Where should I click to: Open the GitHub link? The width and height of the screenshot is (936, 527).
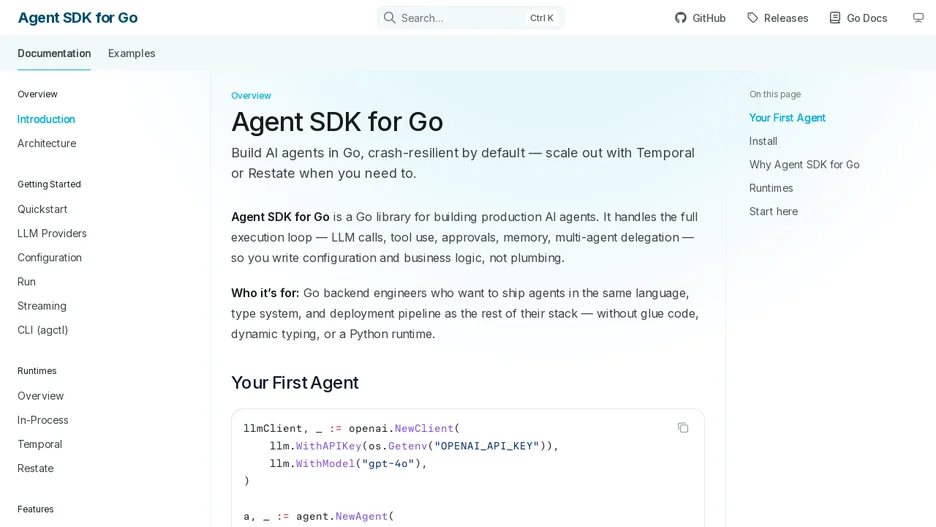(x=700, y=18)
